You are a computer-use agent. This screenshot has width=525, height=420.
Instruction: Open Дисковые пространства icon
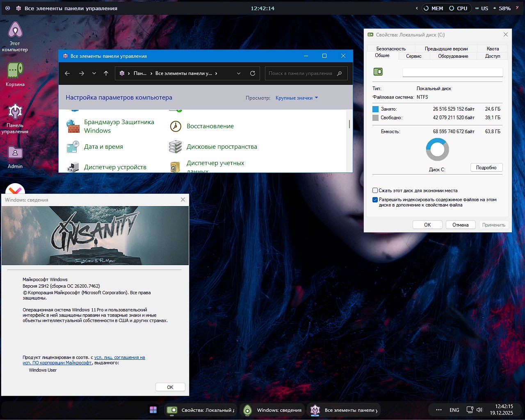click(222, 146)
